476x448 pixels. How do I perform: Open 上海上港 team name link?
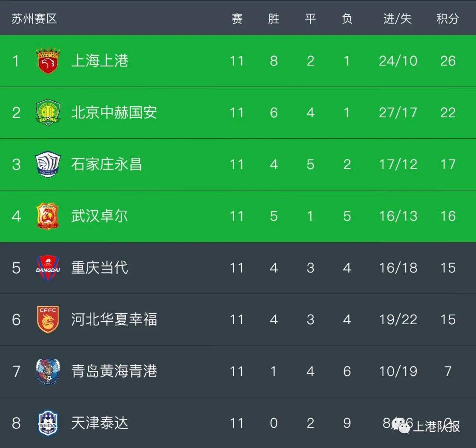pos(100,61)
